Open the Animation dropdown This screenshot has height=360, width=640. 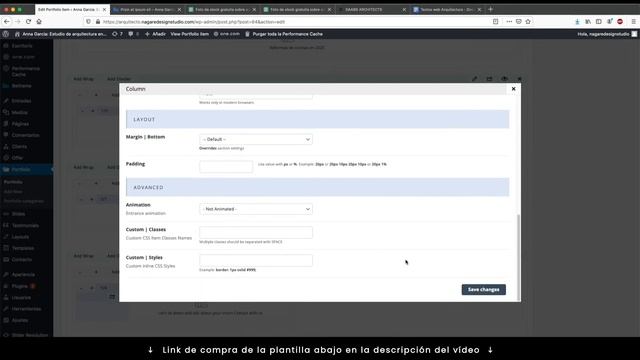click(256, 209)
